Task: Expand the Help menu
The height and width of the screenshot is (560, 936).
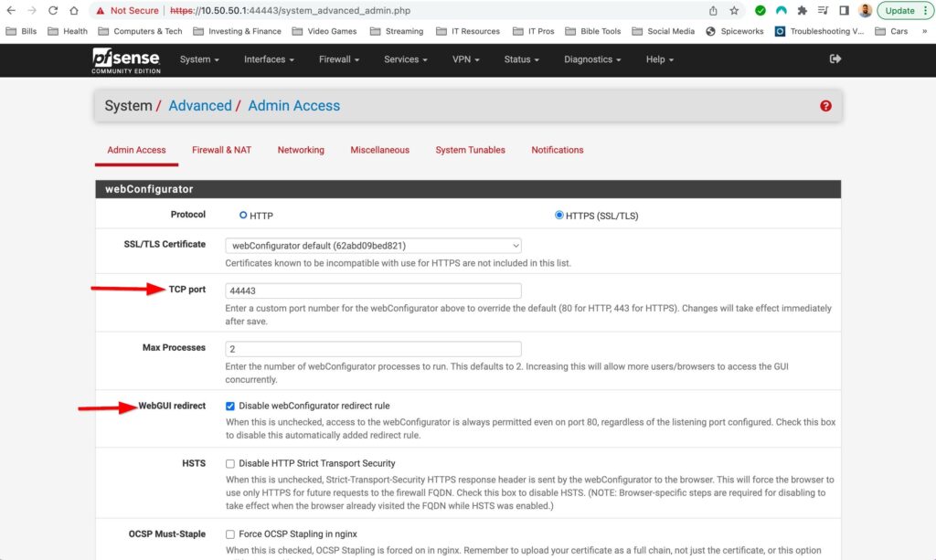Action: pyautogui.click(x=660, y=59)
